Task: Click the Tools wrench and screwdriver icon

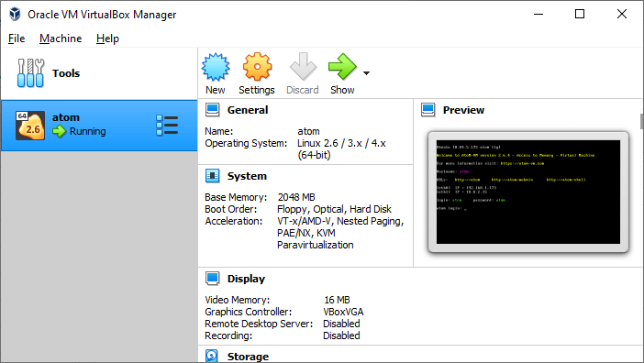Action: 30,73
